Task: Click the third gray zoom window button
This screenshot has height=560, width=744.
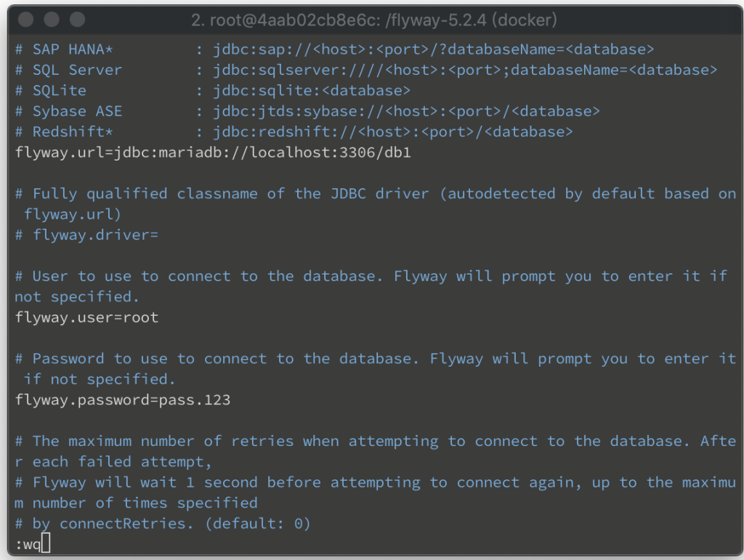Action: pyautogui.click(x=77, y=20)
